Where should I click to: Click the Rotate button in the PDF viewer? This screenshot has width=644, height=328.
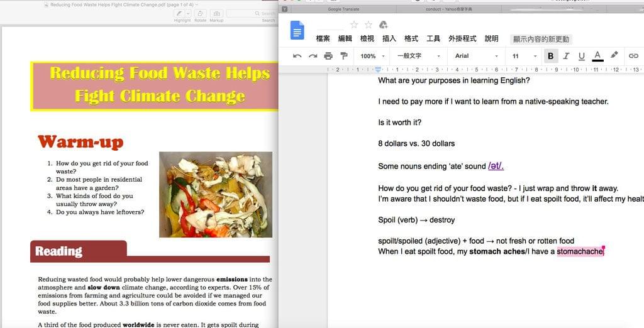[201, 14]
